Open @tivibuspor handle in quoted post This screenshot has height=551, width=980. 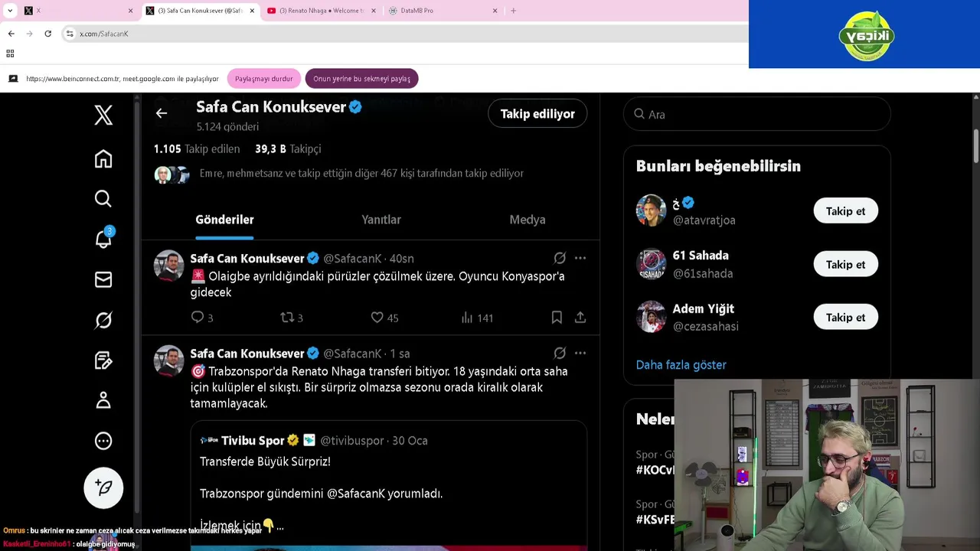pos(352,441)
